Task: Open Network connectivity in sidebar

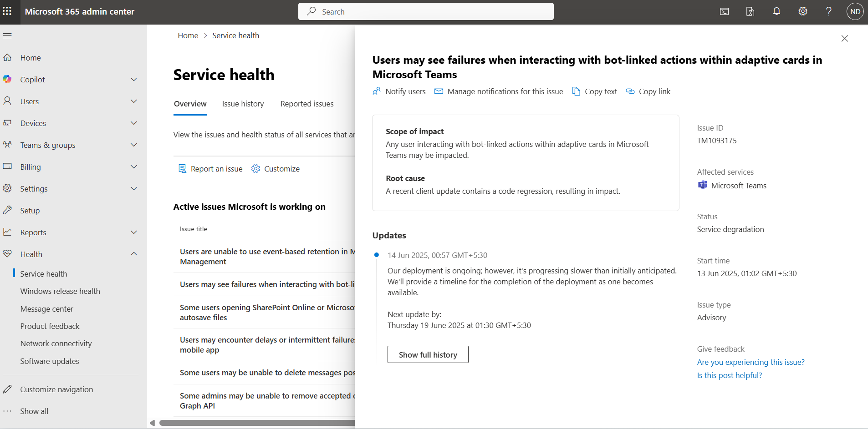Action: 56,343
